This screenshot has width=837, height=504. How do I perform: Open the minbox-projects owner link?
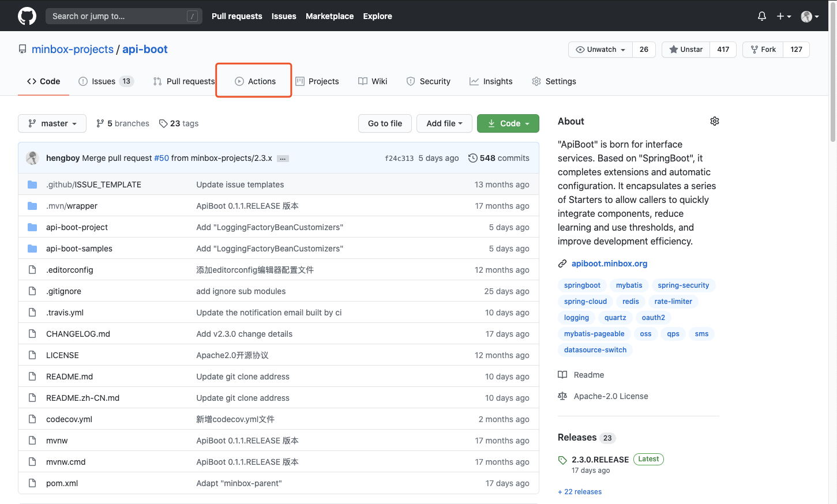pyautogui.click(x=73, y=50)
